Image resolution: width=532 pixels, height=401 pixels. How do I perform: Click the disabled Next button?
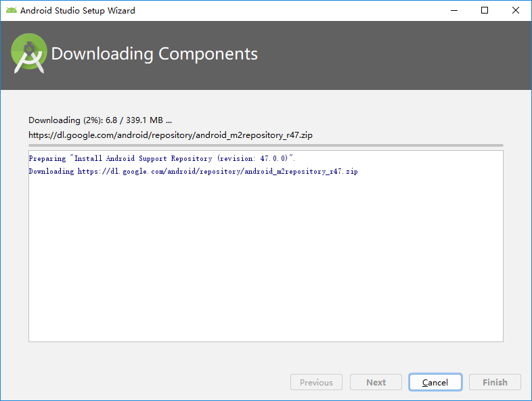pyautogui.click(x=376, y=382)
